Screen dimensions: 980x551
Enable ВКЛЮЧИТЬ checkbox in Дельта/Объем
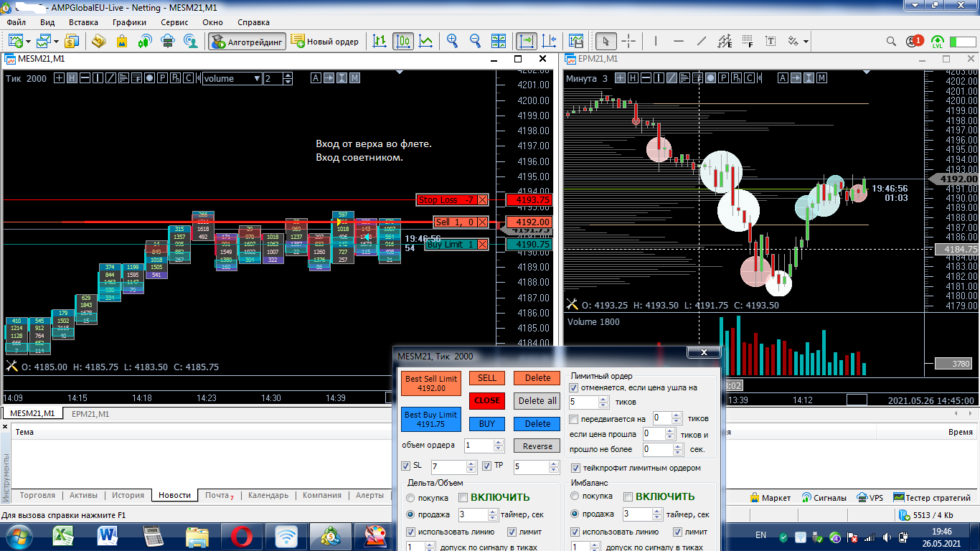463,497
